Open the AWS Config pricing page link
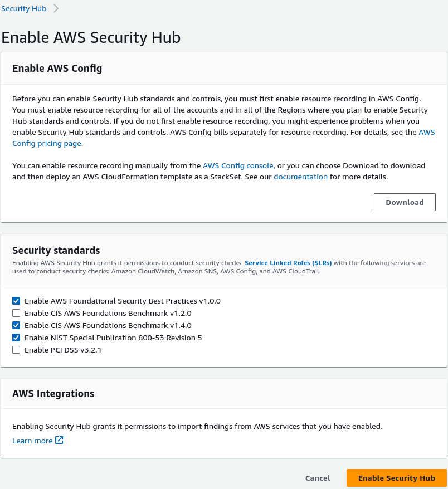The height and width of the screenshot is (489, 448). point(47,143)
